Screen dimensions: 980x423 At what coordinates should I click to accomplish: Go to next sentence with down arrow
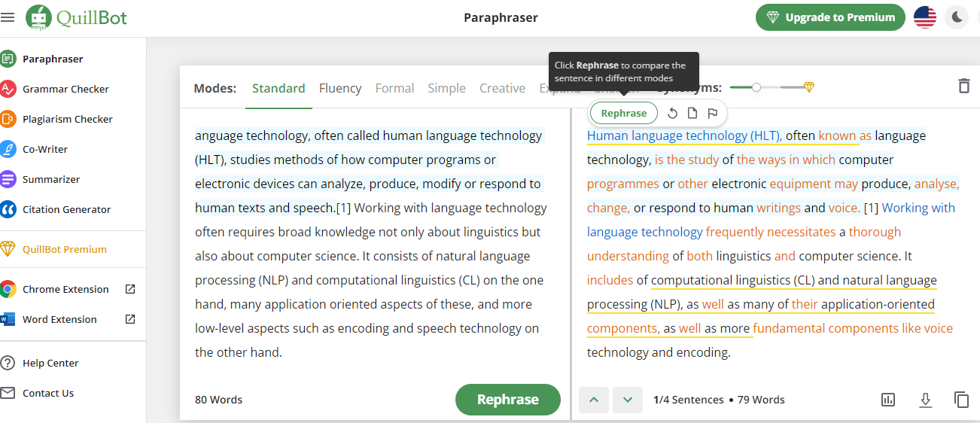click(628, 400)
